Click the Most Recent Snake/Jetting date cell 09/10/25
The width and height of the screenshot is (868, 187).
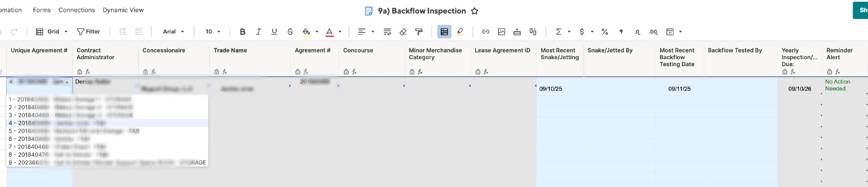click(551, 89)
